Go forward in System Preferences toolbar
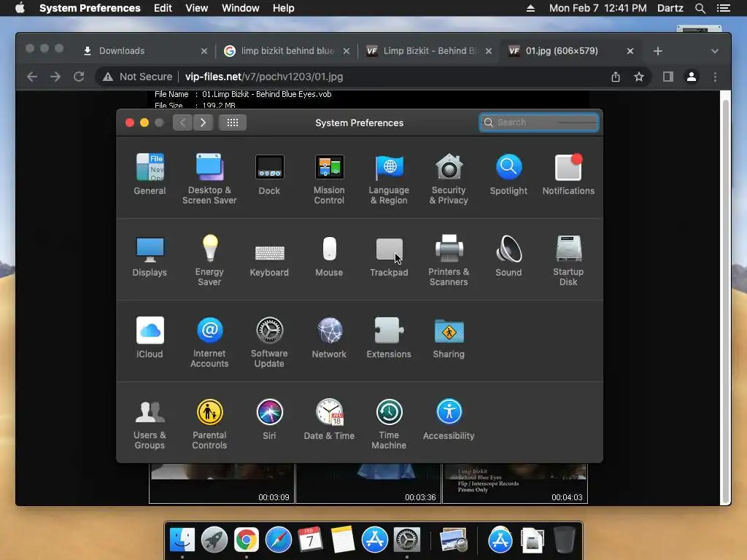The image size is (747, 560). click(203, 122)
